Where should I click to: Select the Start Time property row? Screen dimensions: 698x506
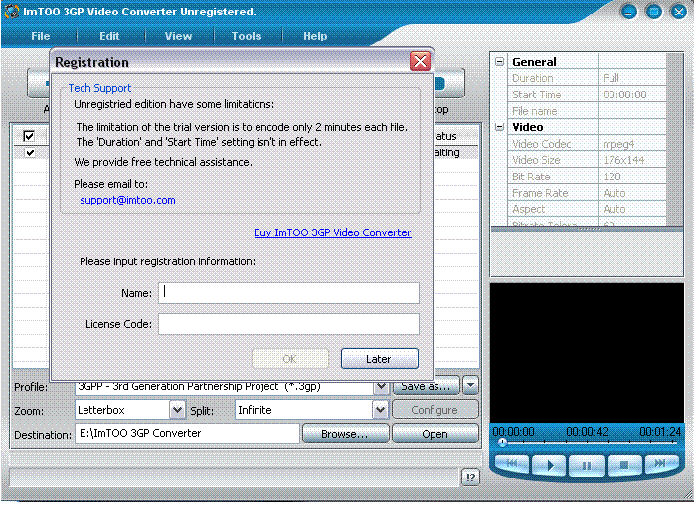coord(587,94)
